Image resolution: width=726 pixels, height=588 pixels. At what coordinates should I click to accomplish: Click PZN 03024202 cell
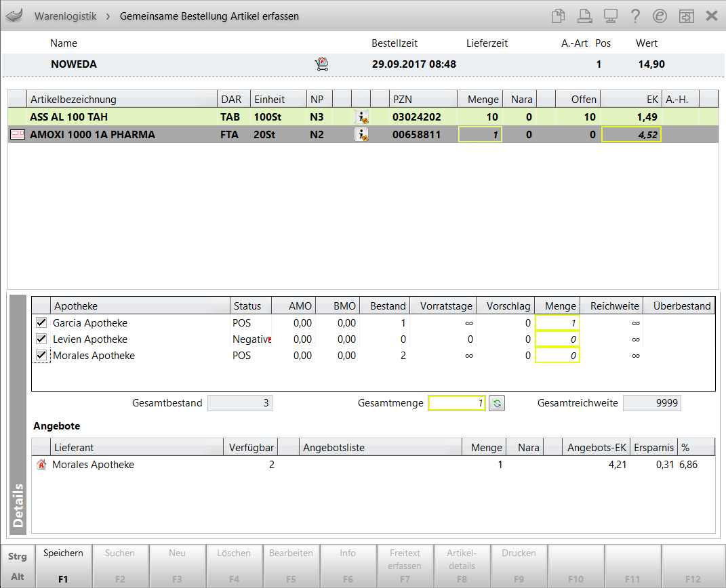tap(417, 117)
